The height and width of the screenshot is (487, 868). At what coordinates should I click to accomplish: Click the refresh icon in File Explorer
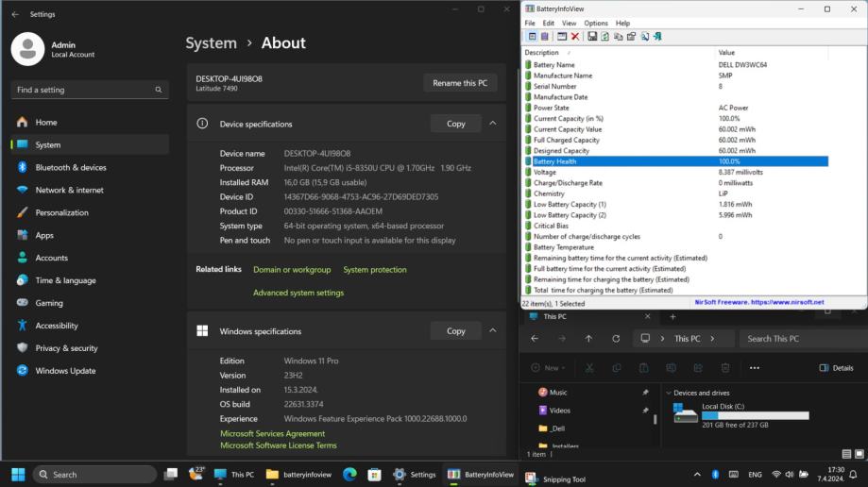click(x=616, y=339)
